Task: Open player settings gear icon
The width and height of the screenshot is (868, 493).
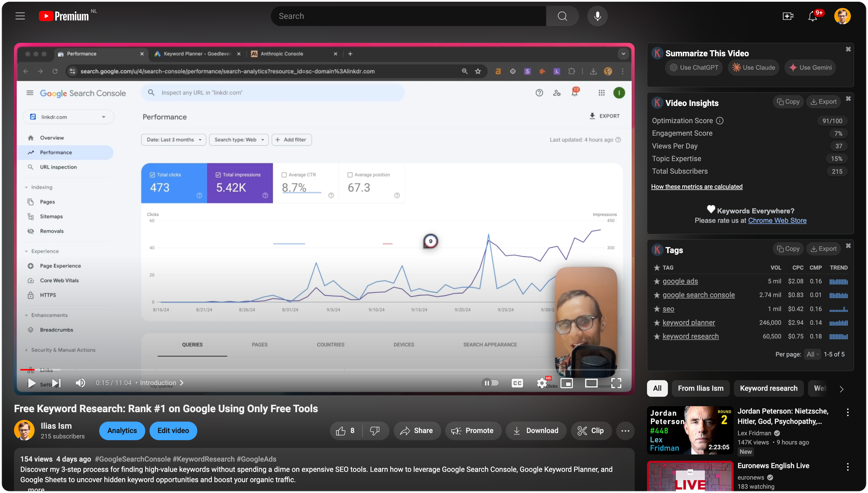Action: click(541, 383)
